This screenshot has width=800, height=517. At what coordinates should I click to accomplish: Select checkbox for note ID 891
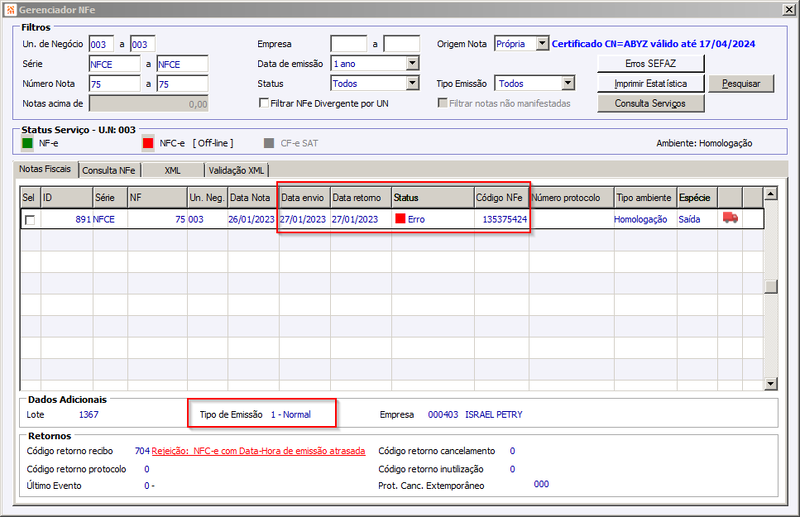[x=30, y=220]
